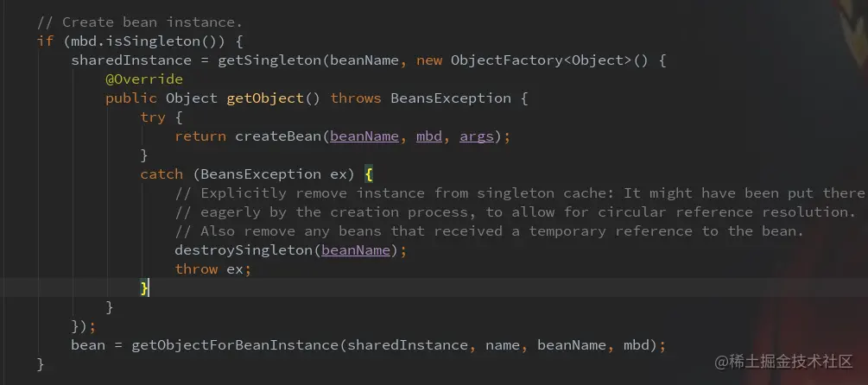Screen dimensions: 868x385
Task: Click underlined "beanName" inside createBean call
Action: point(364,136)
